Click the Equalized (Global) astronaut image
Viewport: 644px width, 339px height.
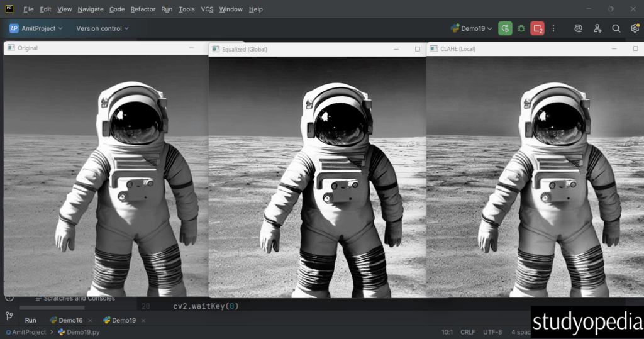coord(317,177)
